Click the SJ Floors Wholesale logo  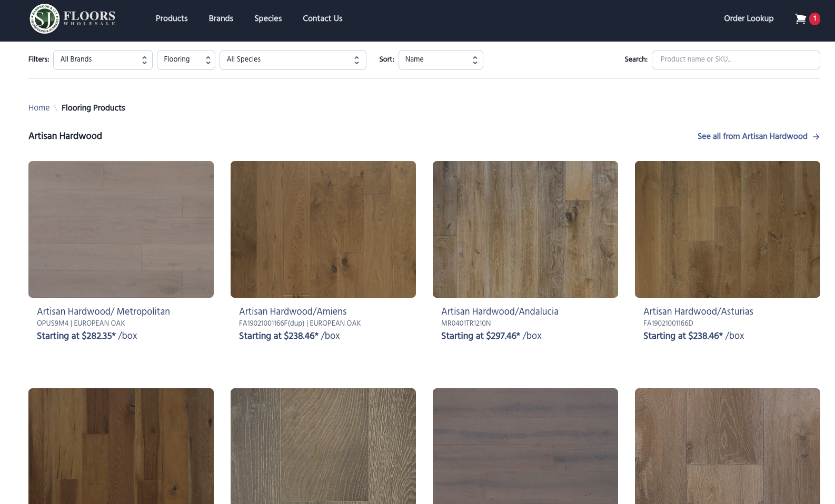pos(73,18)
